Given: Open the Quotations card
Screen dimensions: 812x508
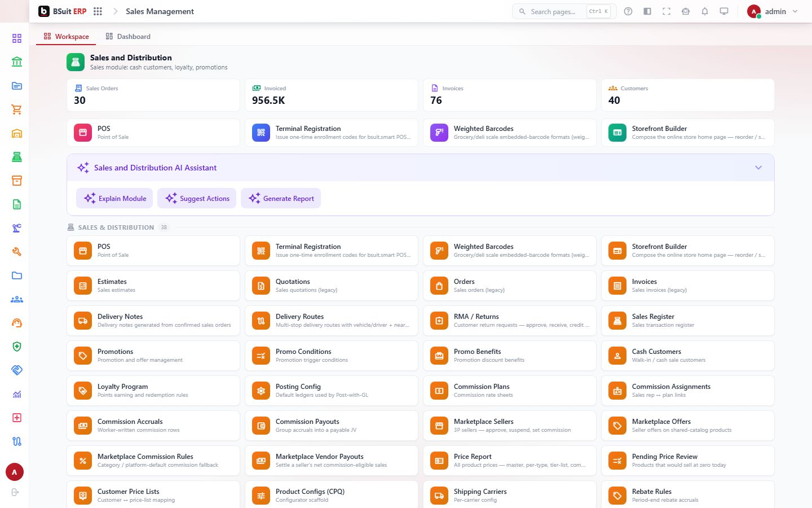Looking at the screenshot, I should pyautogui.click(x=332, y=286).
